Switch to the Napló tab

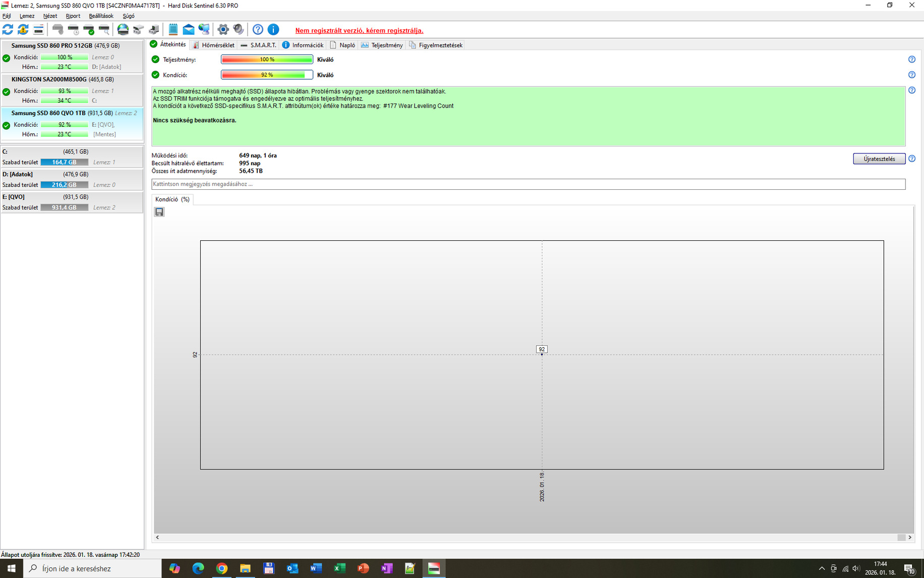point(342,45)
